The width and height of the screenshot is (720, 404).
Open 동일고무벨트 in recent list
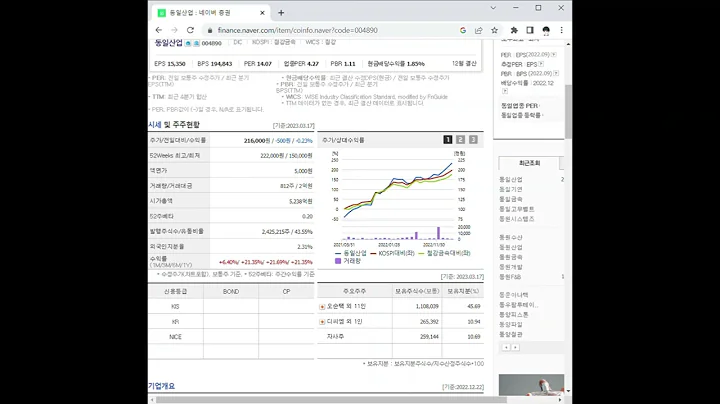(x=517, y=209)
